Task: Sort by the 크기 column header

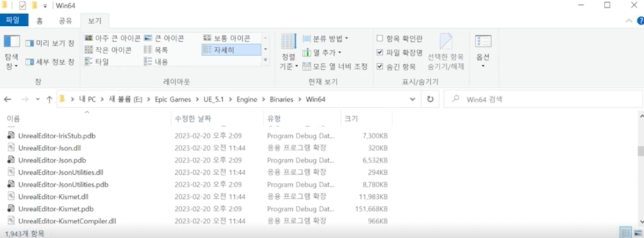Action: (x=366, y=119)
